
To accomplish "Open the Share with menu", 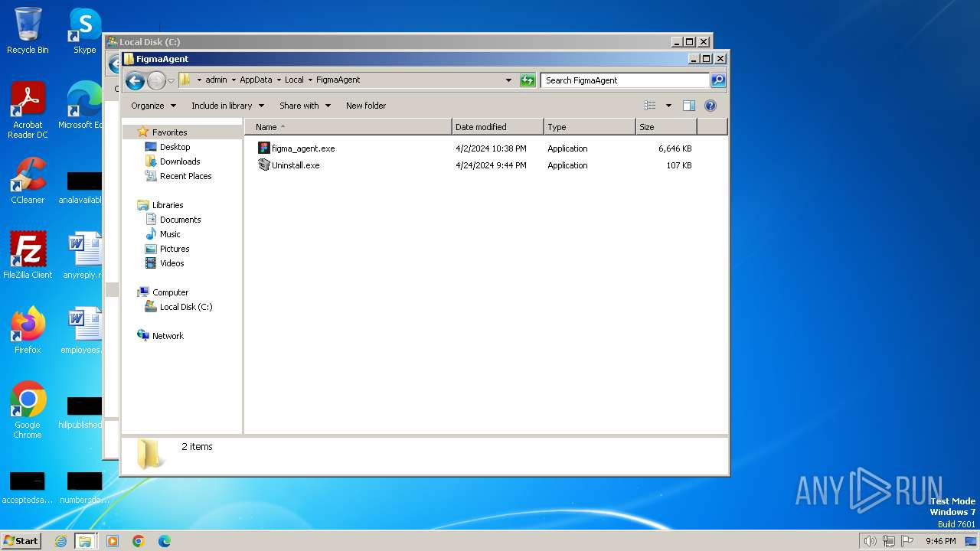I will [305, 106].
